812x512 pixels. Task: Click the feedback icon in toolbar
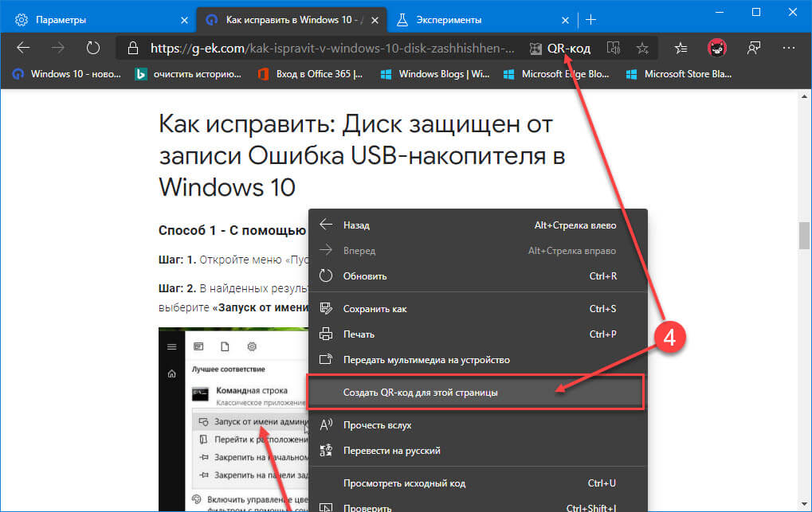click(x=754, y=48)
